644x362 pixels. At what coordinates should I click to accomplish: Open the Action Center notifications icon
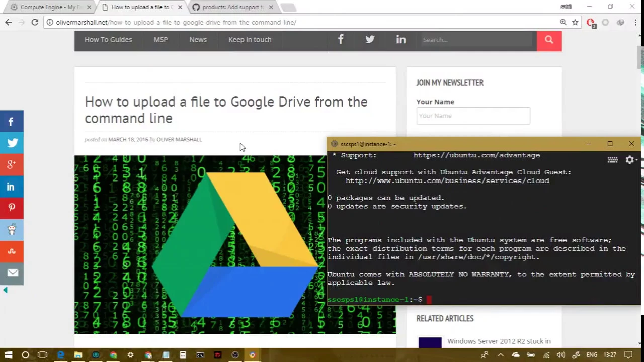pos(628,355)
